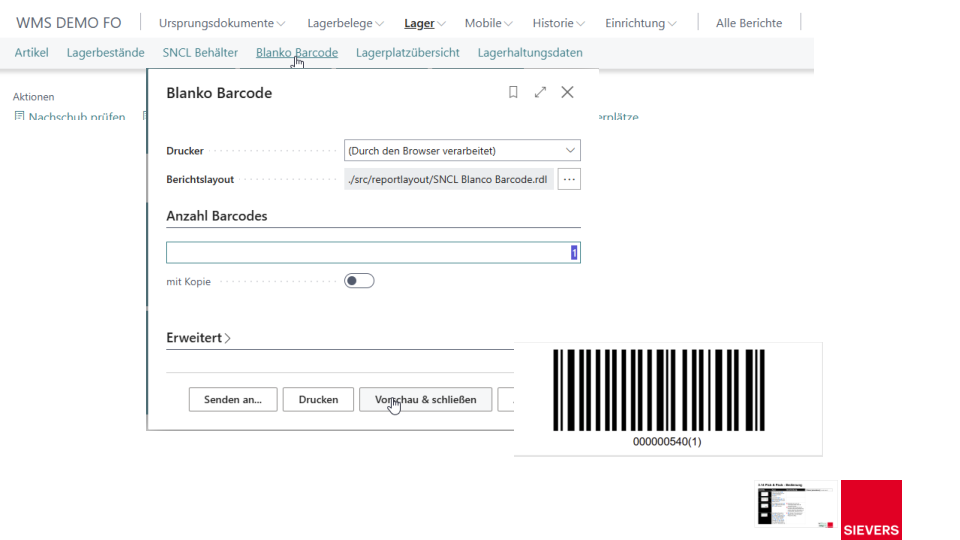Open the Mobile menu
The image size is (960, 540).
[489, 23]
